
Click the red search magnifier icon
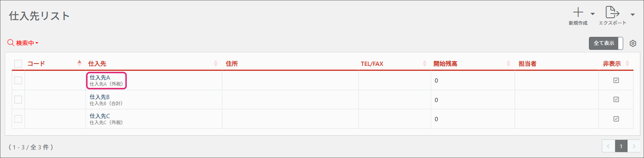click(x=10, y=43)
